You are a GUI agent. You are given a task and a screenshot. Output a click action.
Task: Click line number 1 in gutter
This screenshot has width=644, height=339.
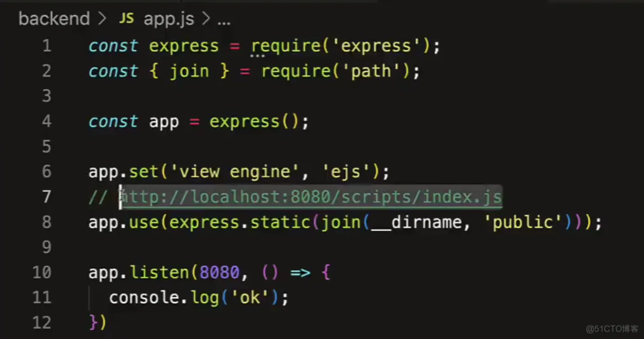(x=47, y=46)
